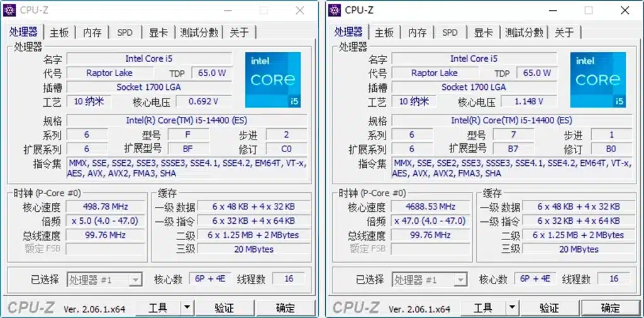Click the Intel Core i5 logo in left window
Screen dimensions: 644x318
[x=273, y=80]
